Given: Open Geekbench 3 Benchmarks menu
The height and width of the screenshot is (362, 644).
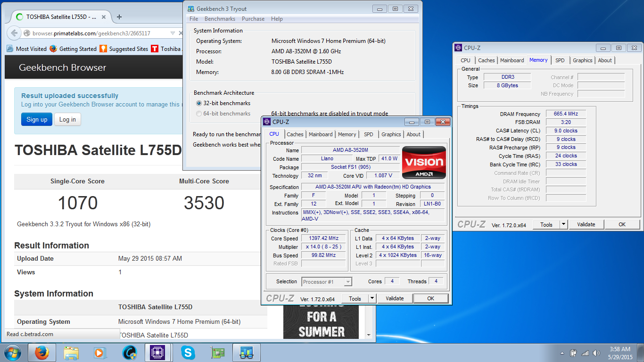Looking at the screenshot, I should [x=220, y=19].
